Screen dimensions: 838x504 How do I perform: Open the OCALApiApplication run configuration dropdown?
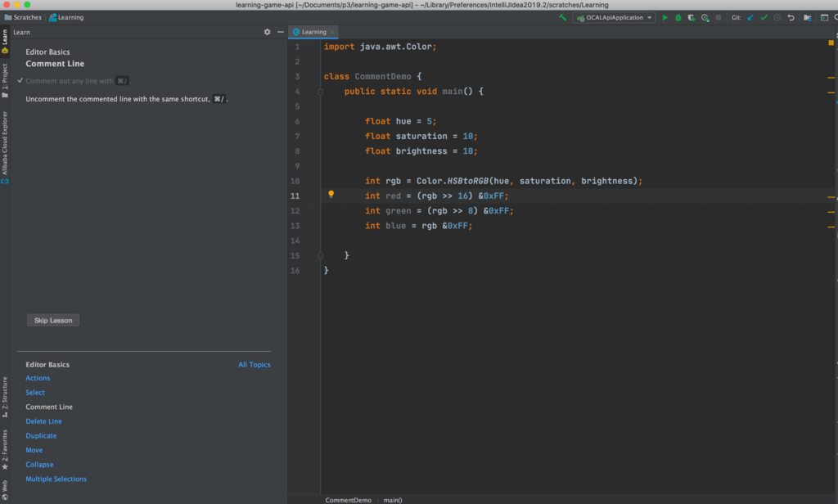612,16
